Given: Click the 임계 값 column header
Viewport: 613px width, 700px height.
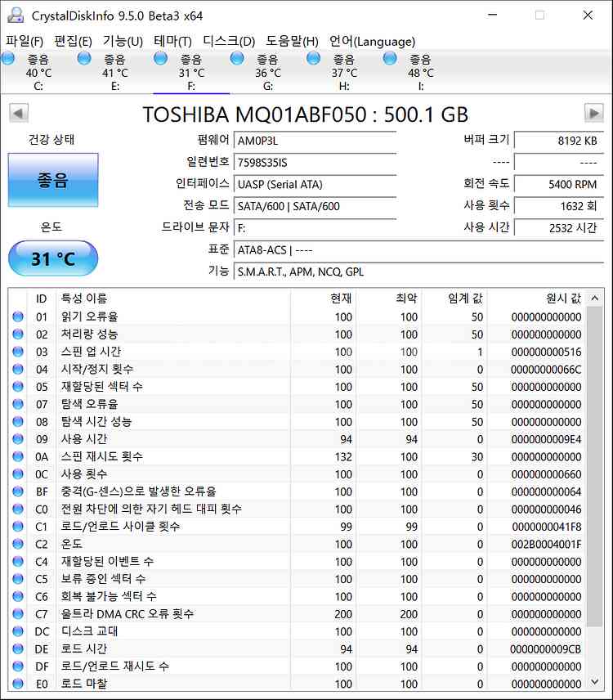Looking at the screenshot, I should (454, 298).
